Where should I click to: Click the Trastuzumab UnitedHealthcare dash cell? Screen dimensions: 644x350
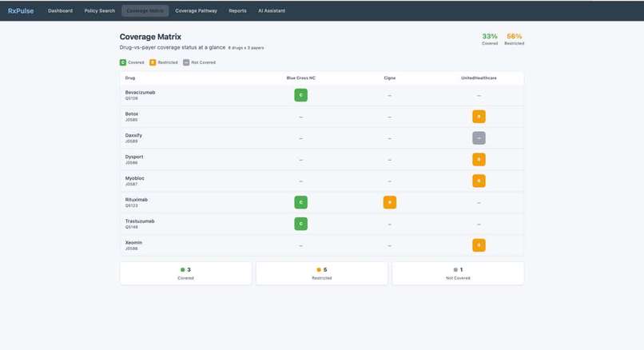(x=479, y=225)
